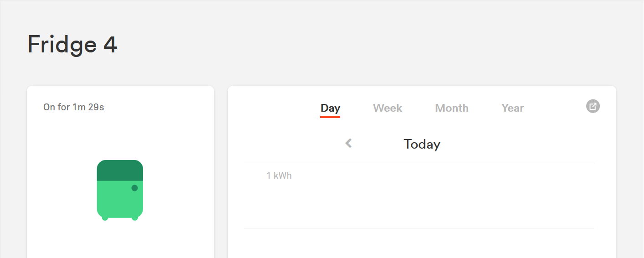644x258 pixels.
Task: Click the Fridge 4 page heading
Action: coord(72,45)
